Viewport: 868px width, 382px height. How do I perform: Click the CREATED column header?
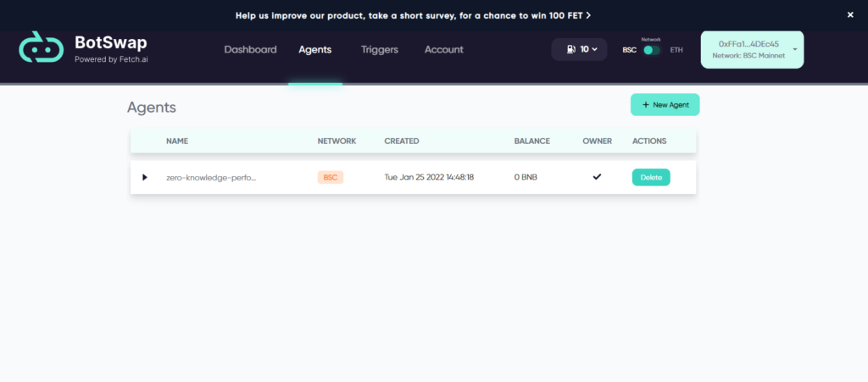pos(401,141)
